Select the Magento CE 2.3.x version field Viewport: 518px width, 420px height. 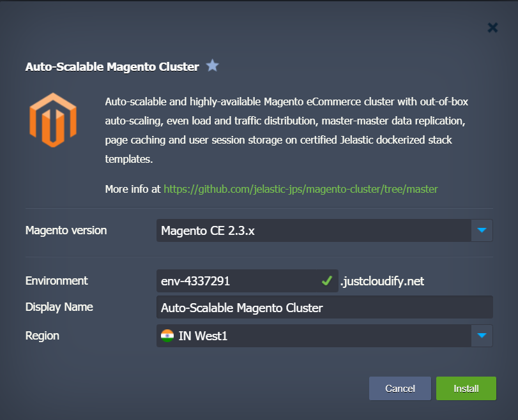coord(313,230)
